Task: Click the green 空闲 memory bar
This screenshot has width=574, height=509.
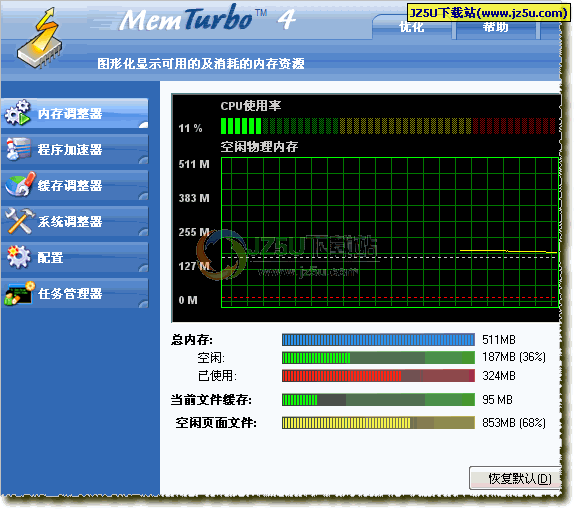Action: click(x=378, y=357)
